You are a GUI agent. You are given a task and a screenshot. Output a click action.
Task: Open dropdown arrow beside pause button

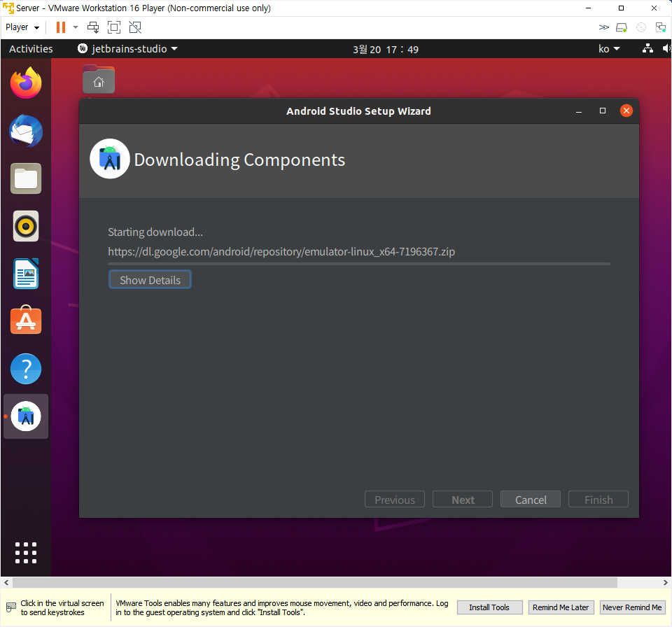[x=76, y=27]
